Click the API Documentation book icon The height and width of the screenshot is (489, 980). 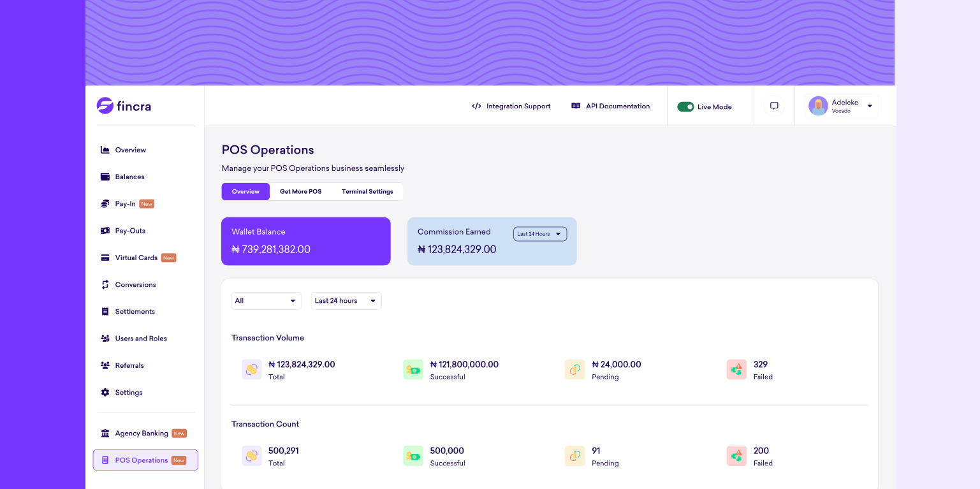click(576, 106)
